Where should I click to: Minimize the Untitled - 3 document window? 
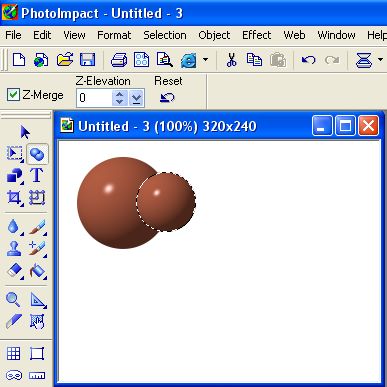322,126
